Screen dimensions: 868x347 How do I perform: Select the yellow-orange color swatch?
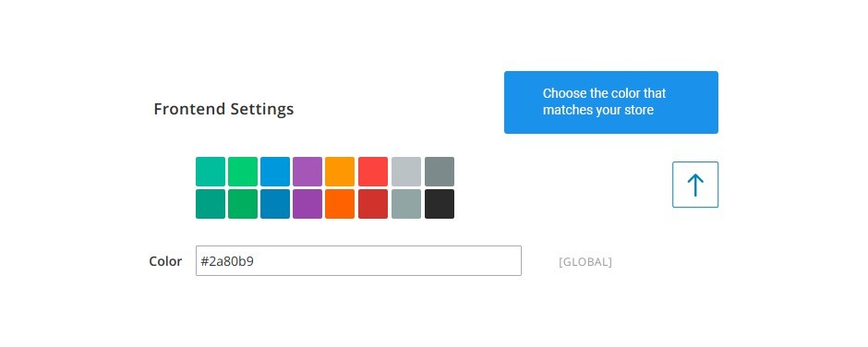click(340, 172)
